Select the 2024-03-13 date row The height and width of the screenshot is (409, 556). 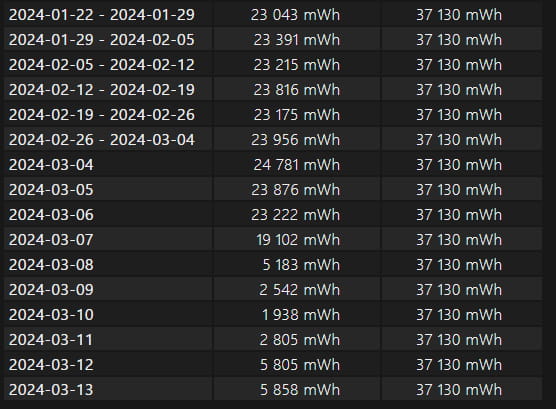point(273,390)
